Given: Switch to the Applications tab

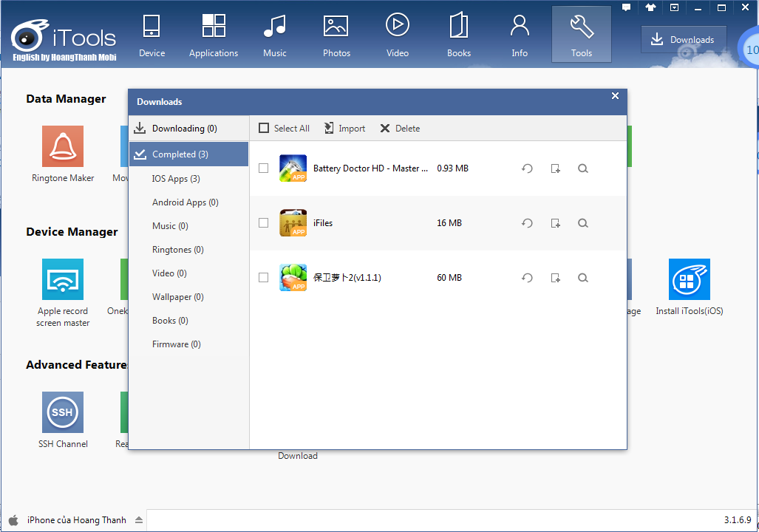Looking at the screenshot, I should click(x=214, y=35).
